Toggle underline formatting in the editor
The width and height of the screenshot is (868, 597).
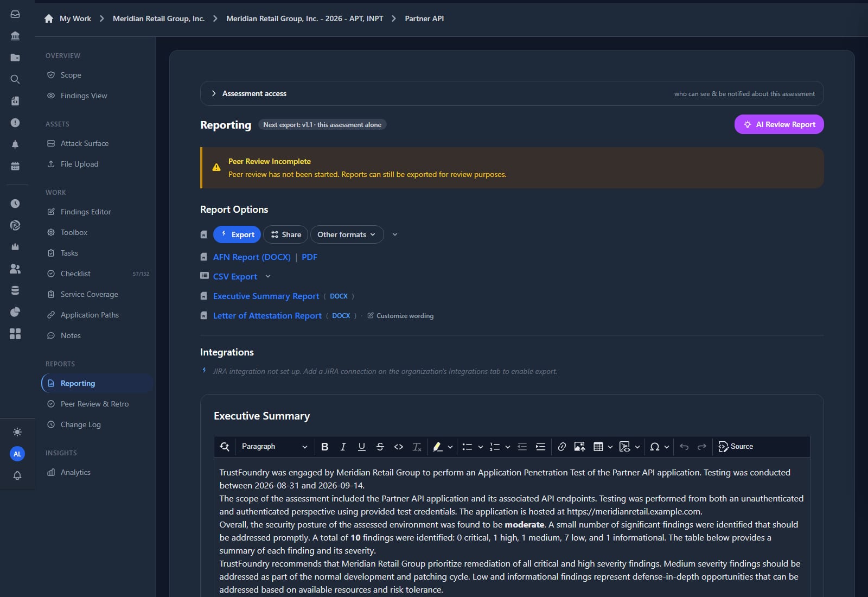pos(361,447)
